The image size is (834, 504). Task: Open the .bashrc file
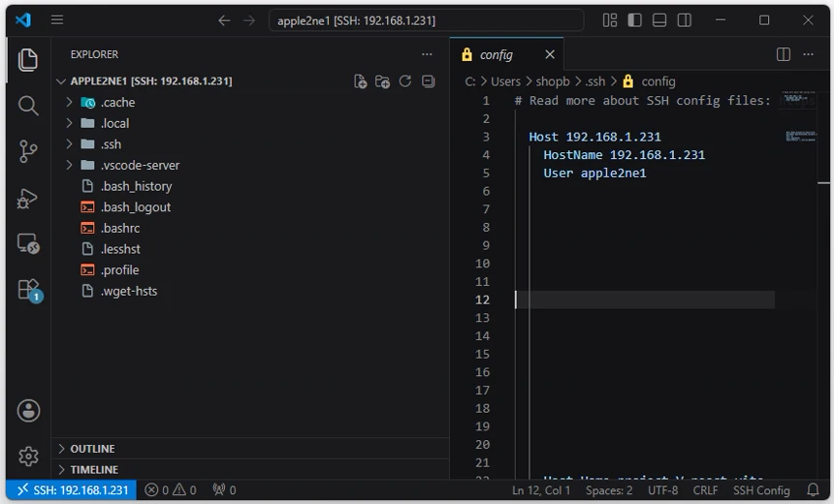click(120, 228)
